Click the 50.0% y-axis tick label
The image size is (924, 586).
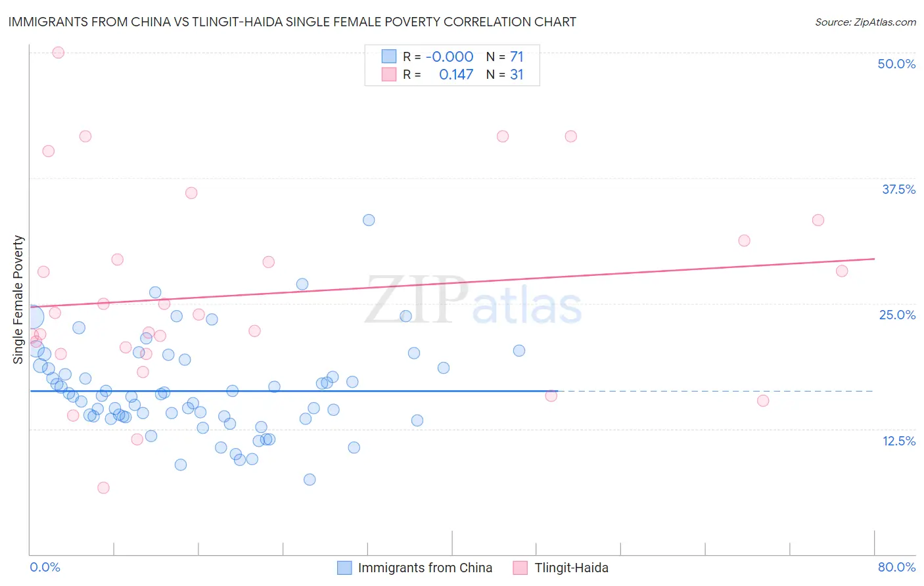(x=896, y=64)
